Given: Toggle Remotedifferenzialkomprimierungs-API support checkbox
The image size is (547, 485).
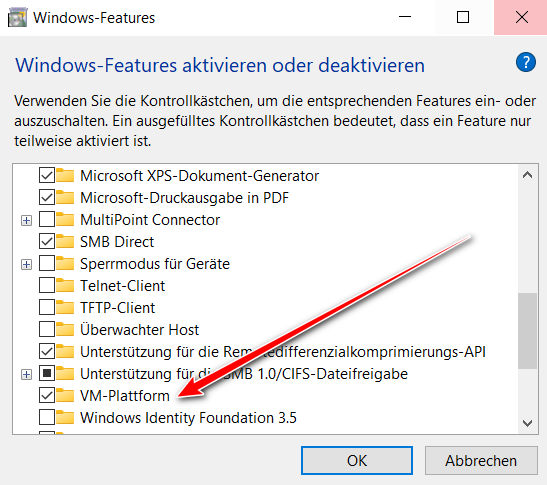Looking at the screenshot, I should tap(47, 351).
